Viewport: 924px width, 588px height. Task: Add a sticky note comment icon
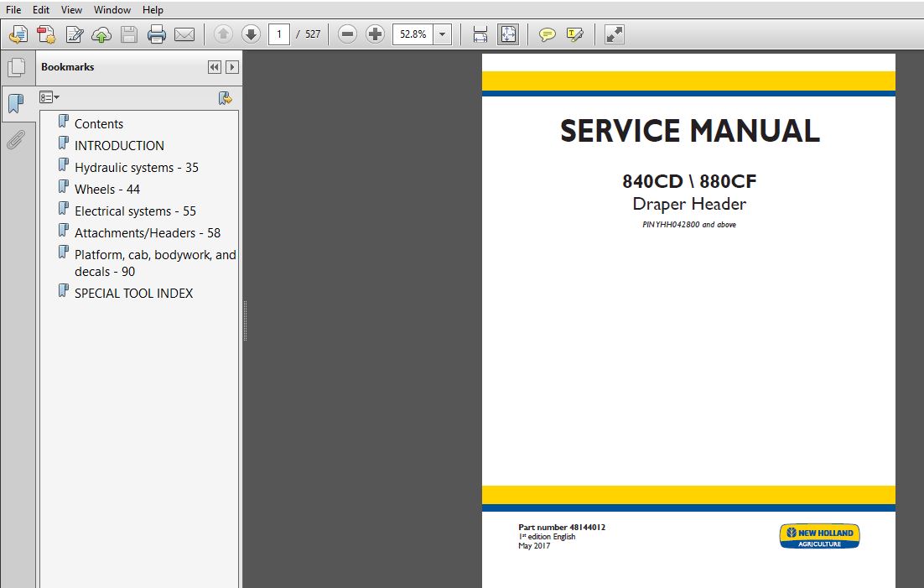[548, 34]
